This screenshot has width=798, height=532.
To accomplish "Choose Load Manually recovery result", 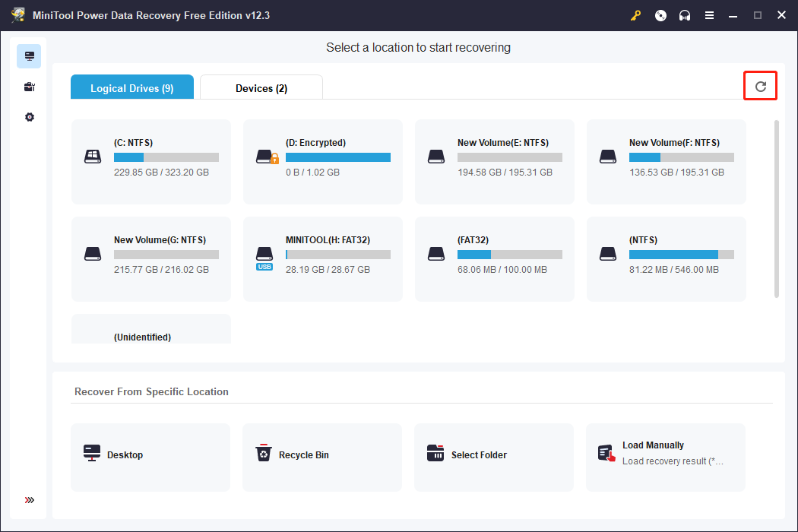I will click(666, 458).
